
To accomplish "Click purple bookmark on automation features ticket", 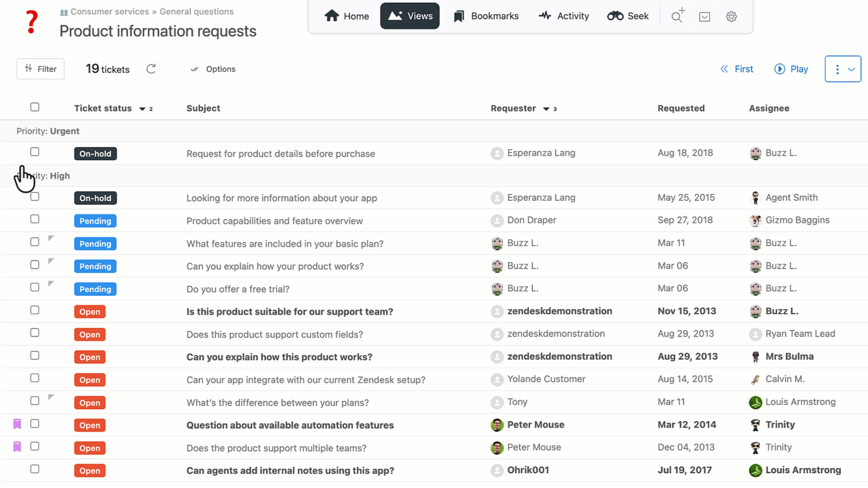I will (x=17, y=424).
